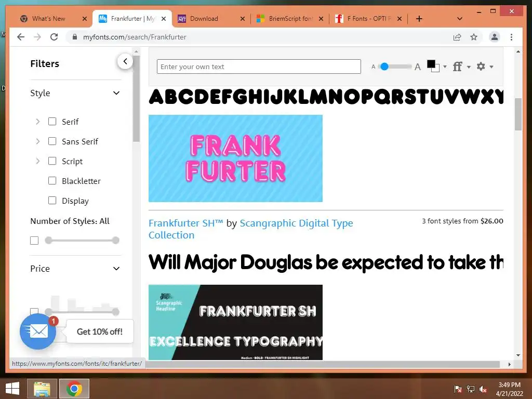This screenshot has height=399, width=532.
Task: Check the Serif style checkbox
Action: tap(52, 122)
